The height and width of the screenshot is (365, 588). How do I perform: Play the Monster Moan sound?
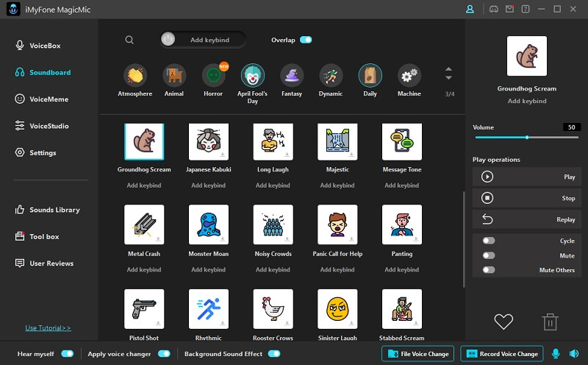(x=209, y=224)
